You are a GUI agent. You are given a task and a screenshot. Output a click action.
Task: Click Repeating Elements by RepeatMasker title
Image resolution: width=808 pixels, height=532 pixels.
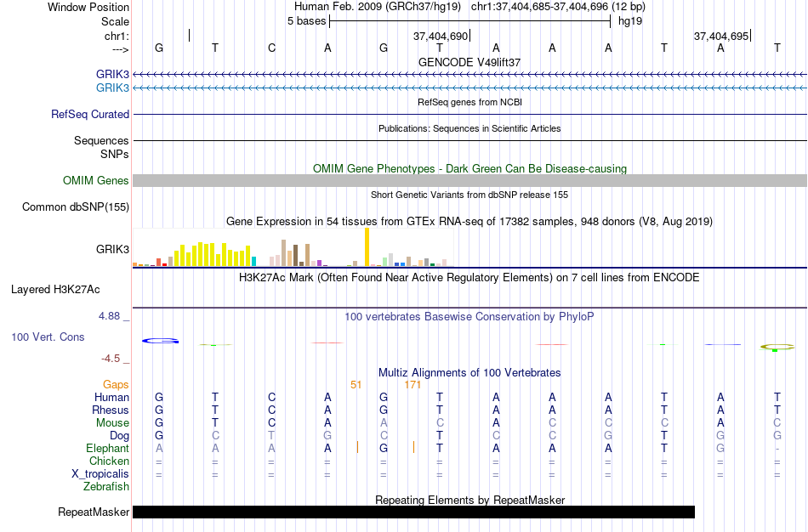(x=470, y=500)
